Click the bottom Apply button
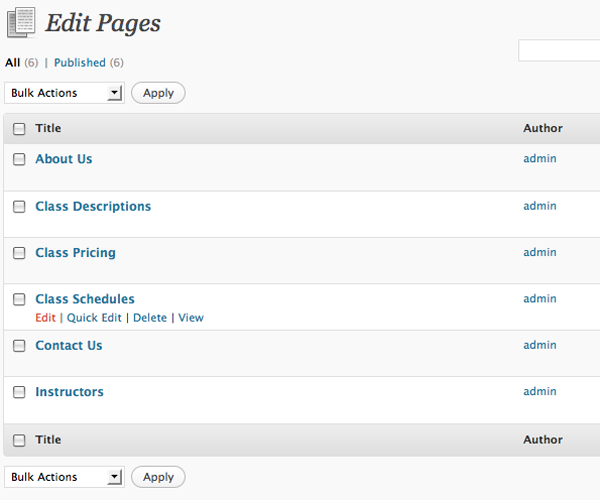This screenshot has width=600, height=500. (158, 477)
